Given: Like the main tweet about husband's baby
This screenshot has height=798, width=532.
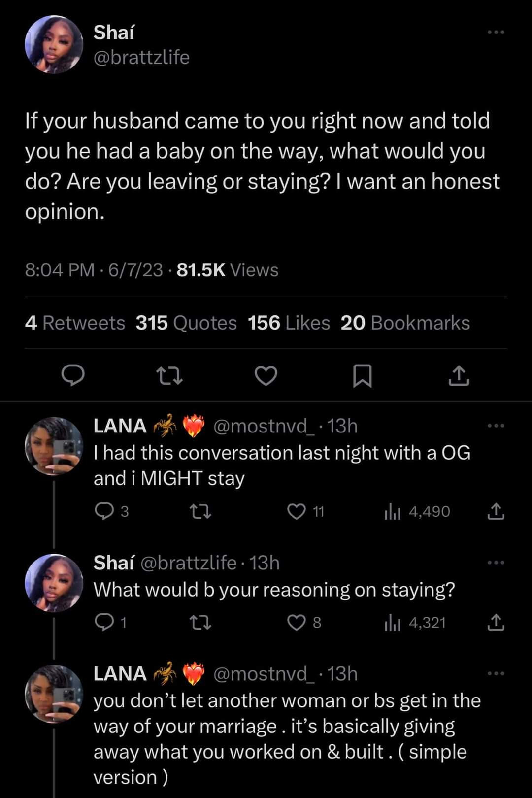Looking at the screenshot, I should pyautogui.click(x=266, y=376).
